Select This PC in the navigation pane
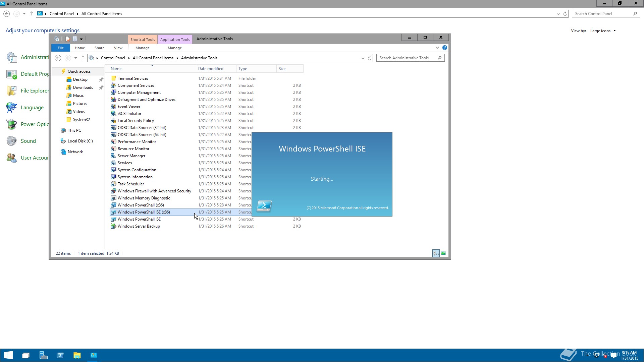 (74, 130)
